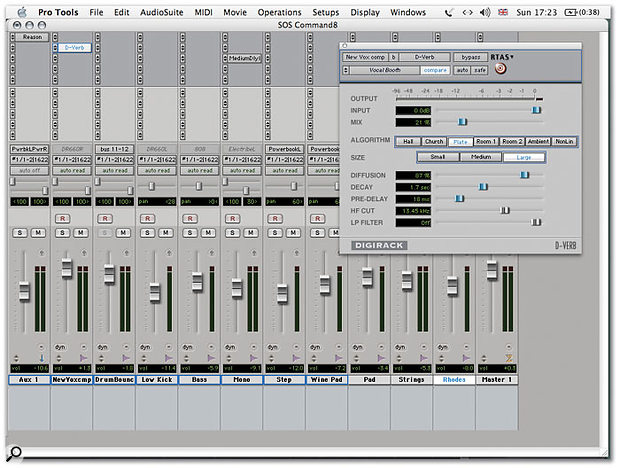Screen dimensions: 620x468
Task: Click the compare button in D-Verb
Action: coord(435,70)
